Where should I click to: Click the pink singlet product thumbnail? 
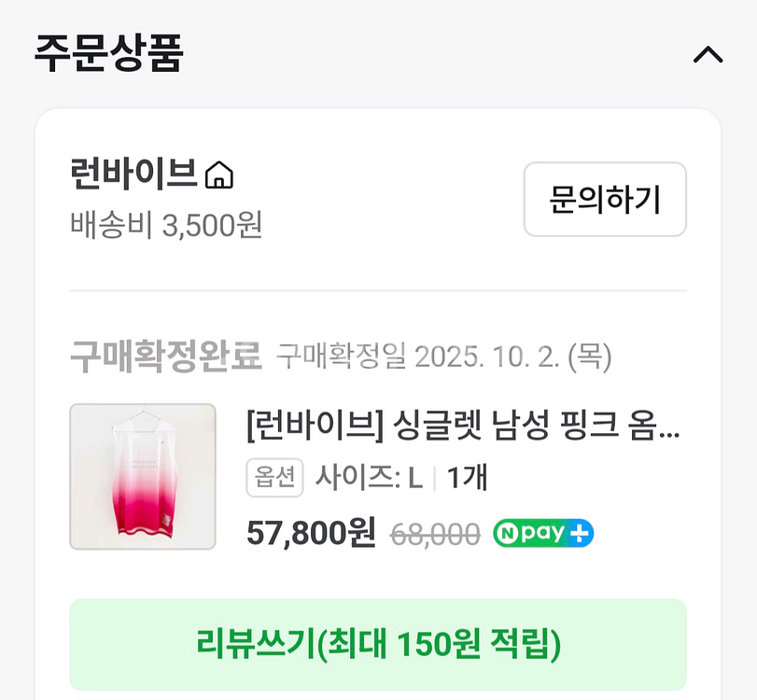pyautogui.click(x=143, y=476)
